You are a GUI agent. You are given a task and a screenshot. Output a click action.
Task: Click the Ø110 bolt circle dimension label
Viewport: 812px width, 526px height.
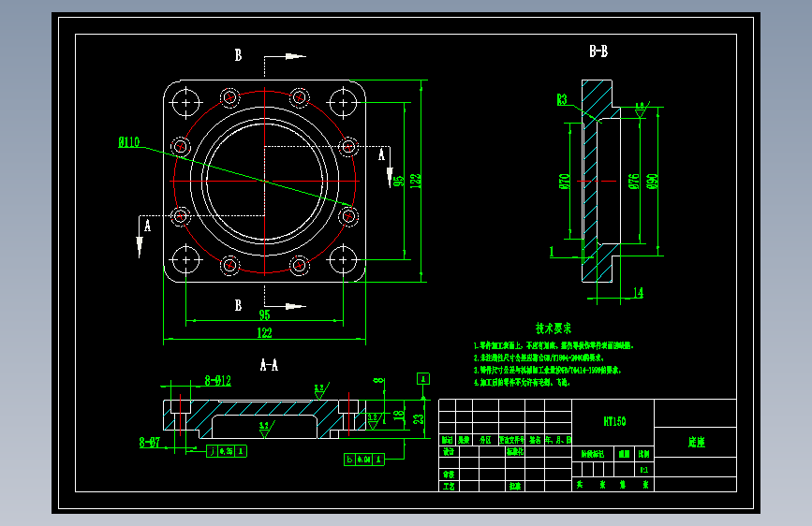129,142
